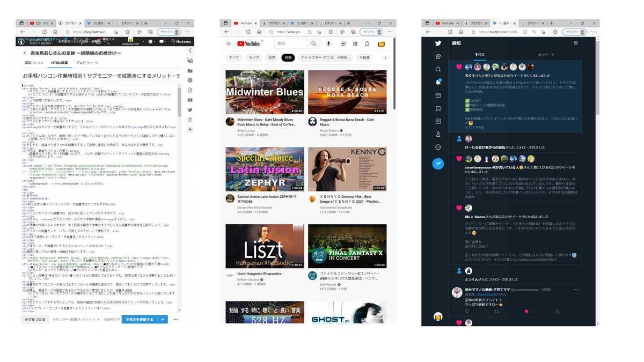Open Twitter profile icon in sidebar
This screenshot has width=644, height=362.
(438, 134)
